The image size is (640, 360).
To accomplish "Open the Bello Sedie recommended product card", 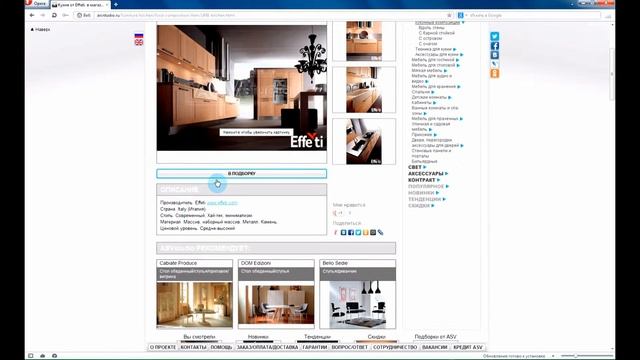I will [x=358, y=294].
